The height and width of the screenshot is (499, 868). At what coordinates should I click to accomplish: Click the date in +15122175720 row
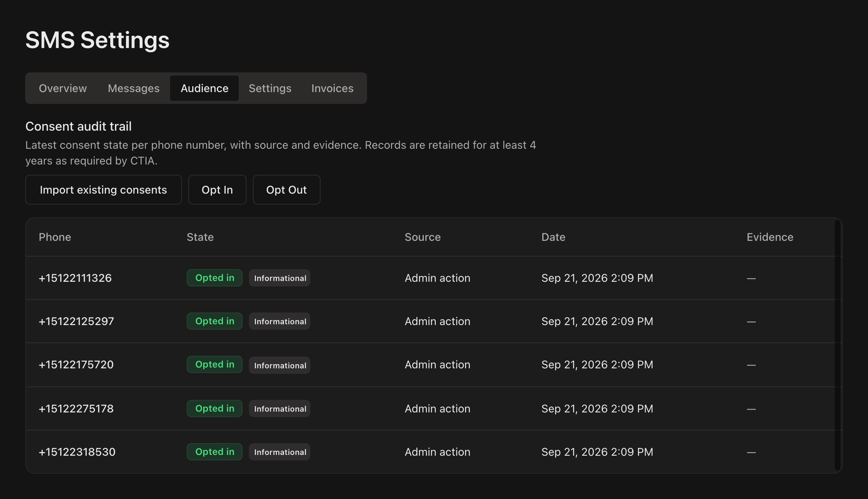coord(597,364)
